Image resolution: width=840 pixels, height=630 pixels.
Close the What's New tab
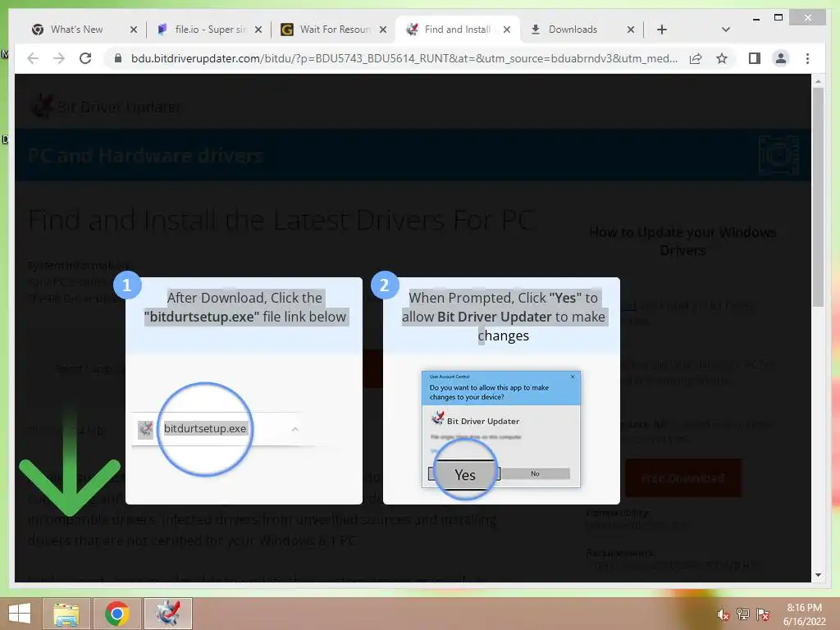(x=134, y=30)
